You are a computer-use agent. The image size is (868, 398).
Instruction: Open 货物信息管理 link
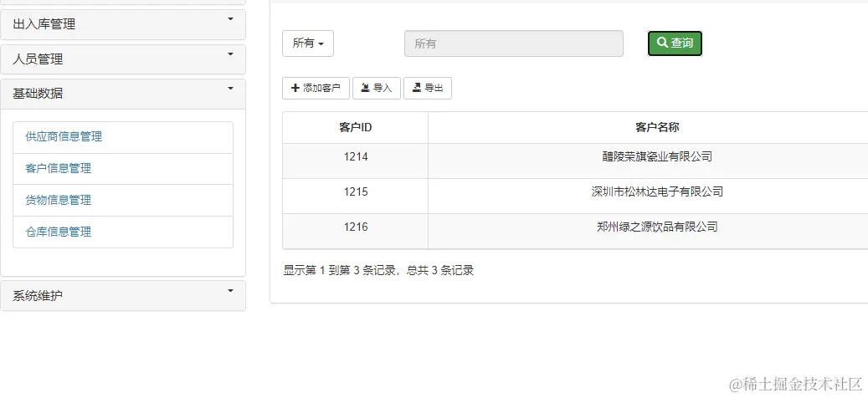[58, 200]
